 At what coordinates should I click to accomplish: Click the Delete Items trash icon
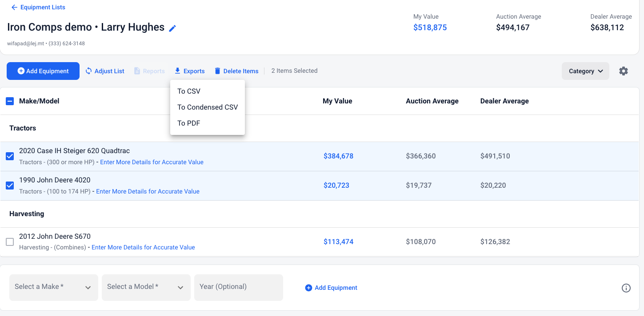tap(217, 71)
